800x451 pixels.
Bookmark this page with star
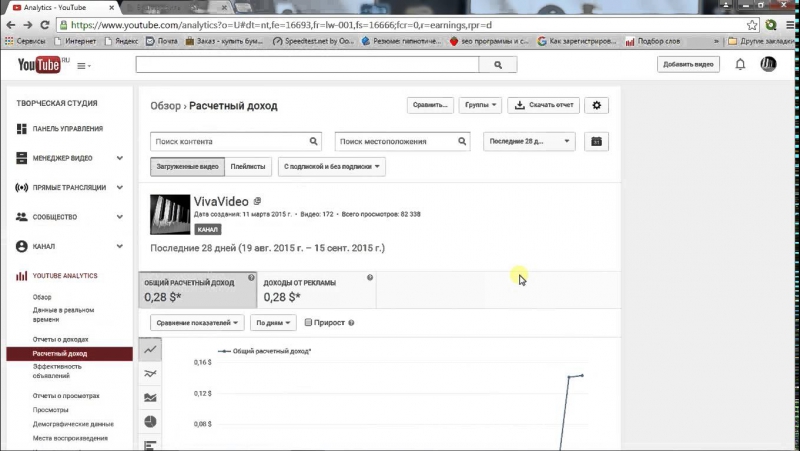[x=752, y=25]
